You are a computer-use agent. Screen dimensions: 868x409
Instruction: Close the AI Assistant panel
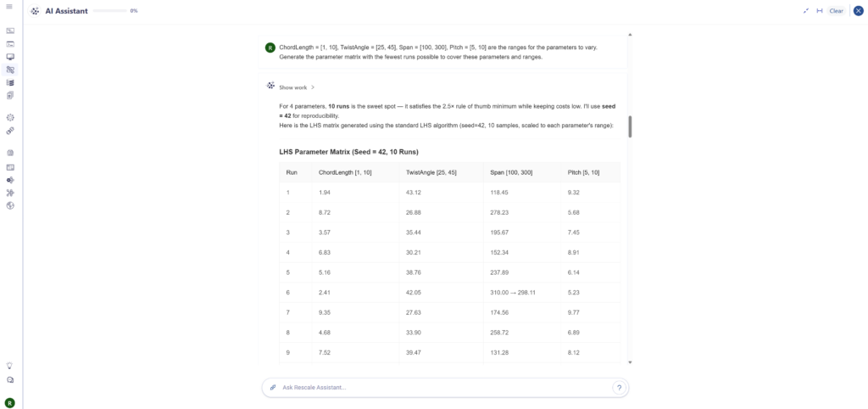858,10
